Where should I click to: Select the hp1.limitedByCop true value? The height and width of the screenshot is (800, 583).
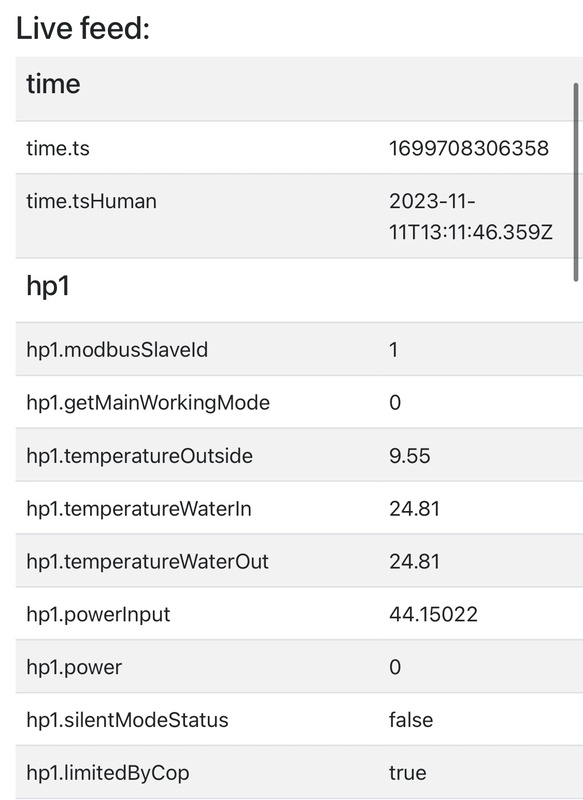(x=408, y=773)
